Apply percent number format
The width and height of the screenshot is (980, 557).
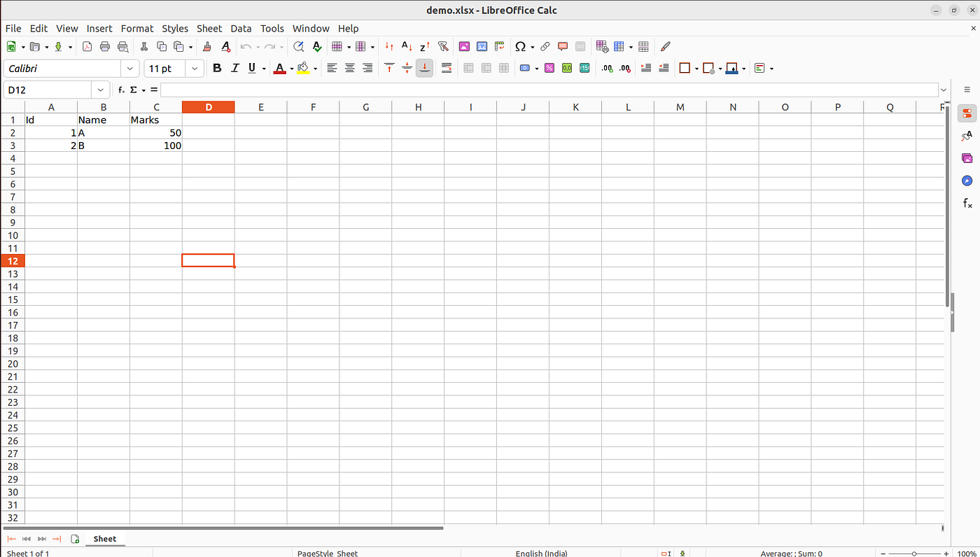(549, 68)
